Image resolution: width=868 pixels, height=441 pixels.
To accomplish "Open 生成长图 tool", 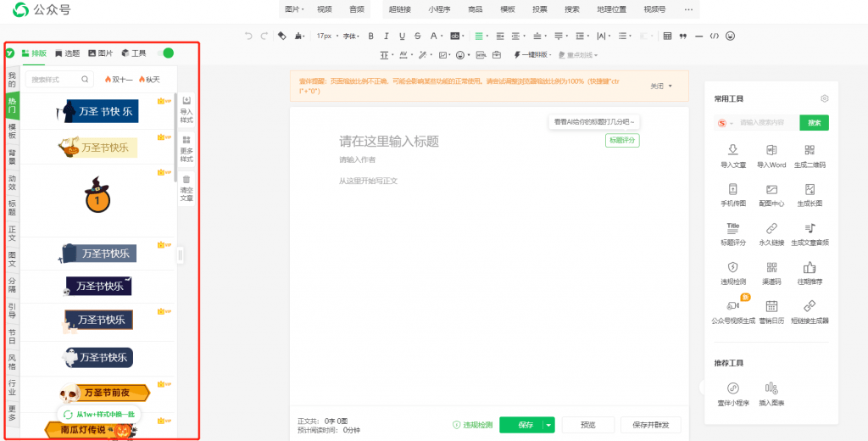I will click(x=810, y=194).
